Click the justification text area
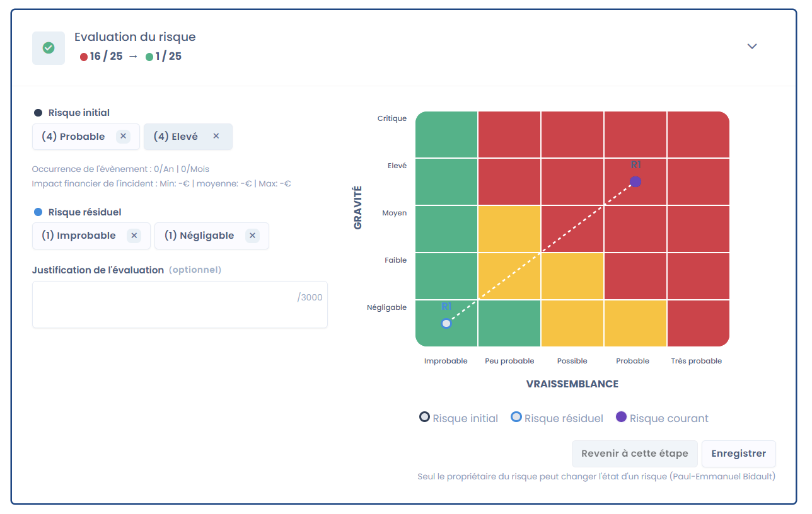812x514 pixels. [x=180, y=304]
